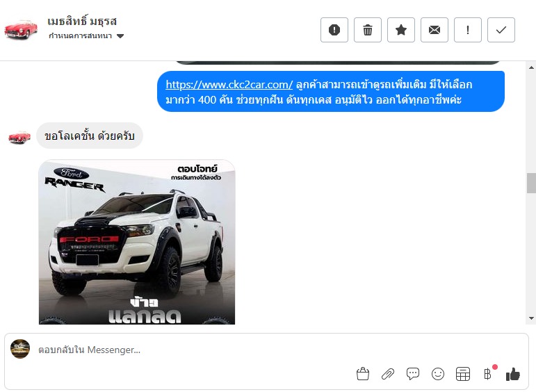The width and height of the screenshot is (536, 392).
Task: Star this conversation as follow-up
Action: [x=400, y=30]
